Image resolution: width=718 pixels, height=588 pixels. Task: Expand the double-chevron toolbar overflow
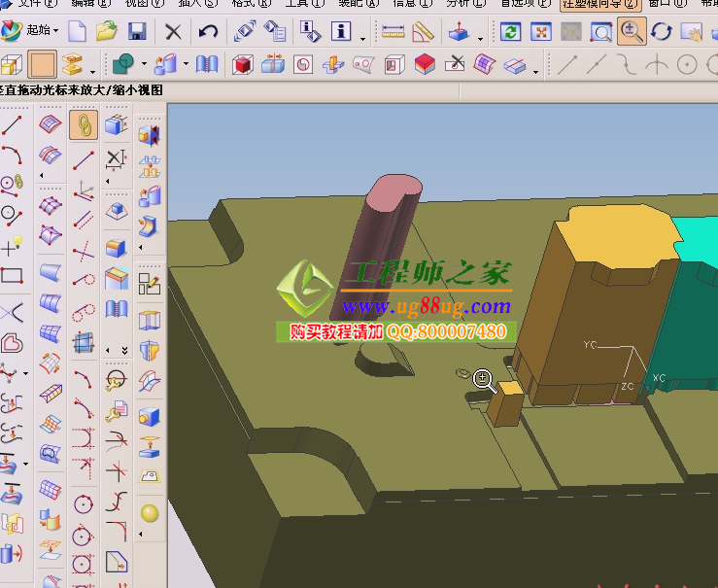tap(123, 350)
